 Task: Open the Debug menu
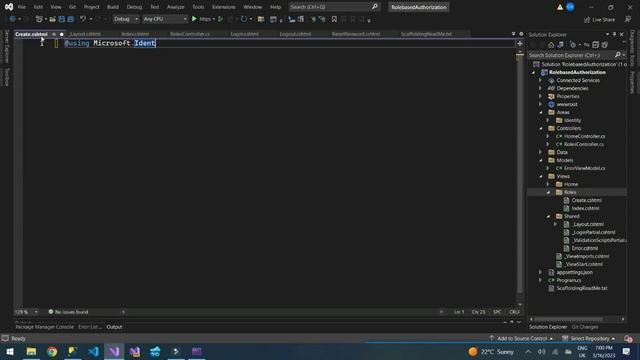pos(134,7)
